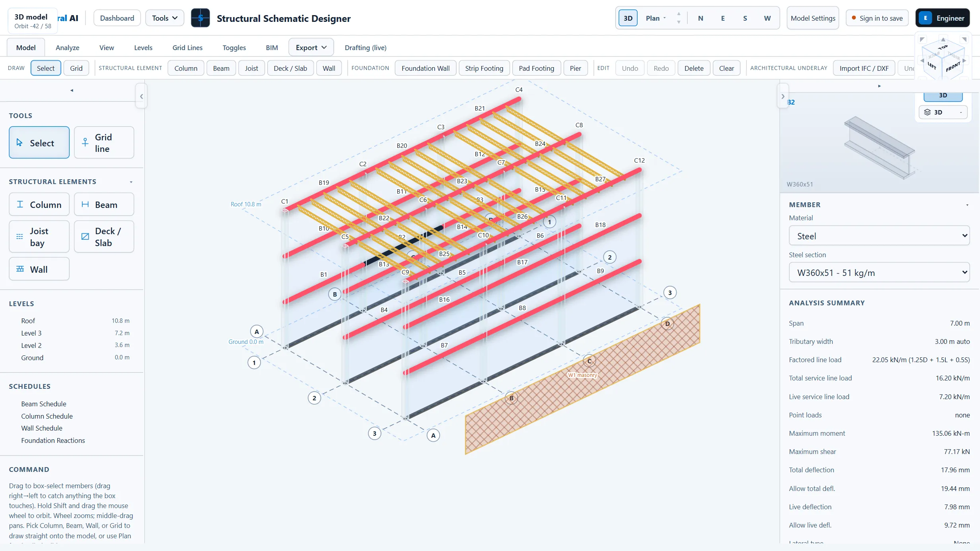Open the Model tab
The height and width of the screenshot is (551, 980).
tap(26, 47)
